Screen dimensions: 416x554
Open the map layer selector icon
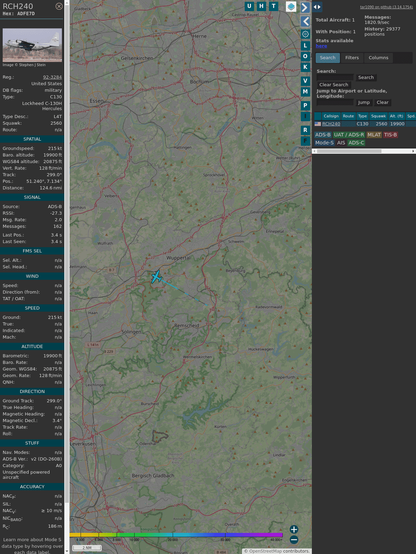click(x=291, y=6)
